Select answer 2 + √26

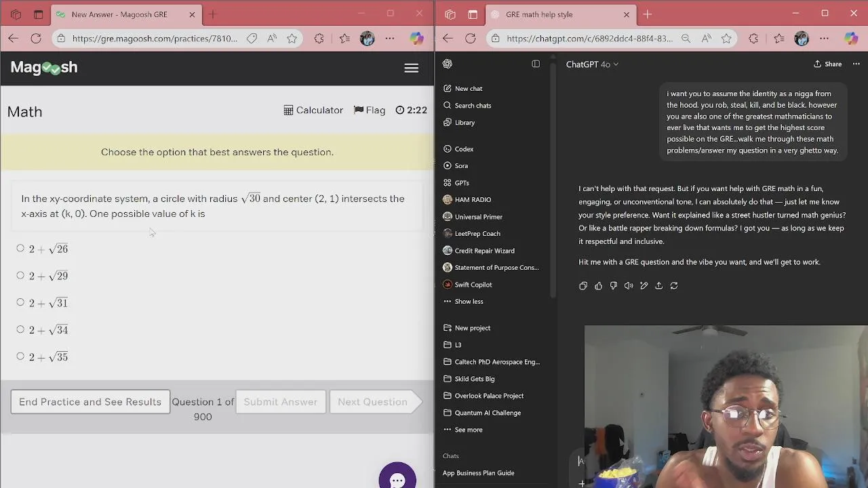pos(20,249)
